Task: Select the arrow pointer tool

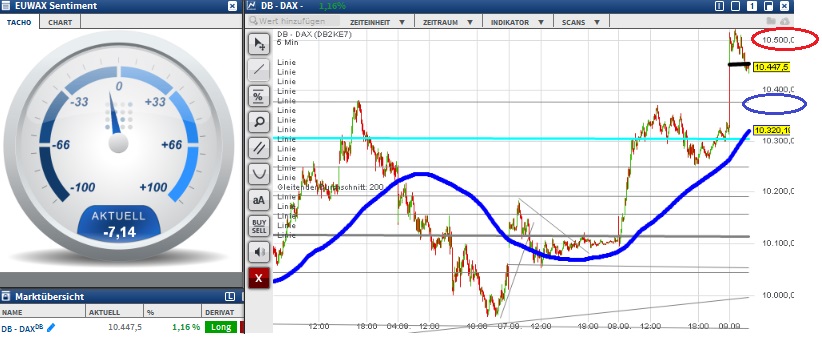Action: click(x=258, y=44)
